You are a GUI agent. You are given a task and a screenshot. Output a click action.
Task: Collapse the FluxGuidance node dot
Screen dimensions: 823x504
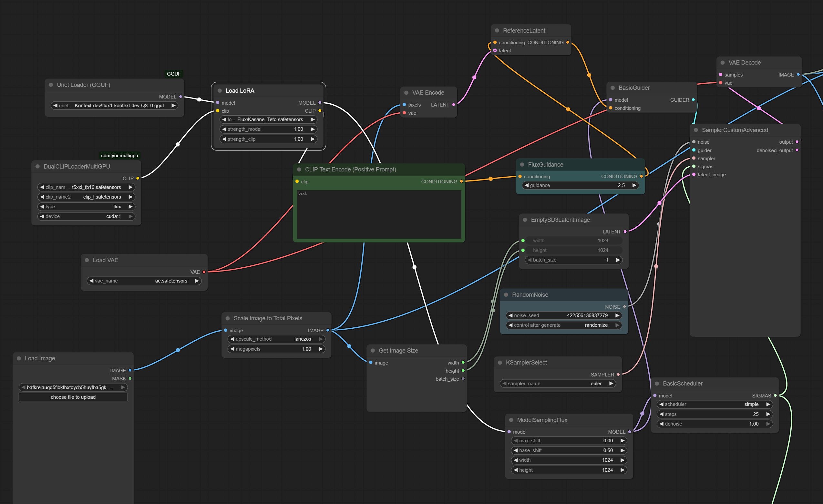point(522,164)
